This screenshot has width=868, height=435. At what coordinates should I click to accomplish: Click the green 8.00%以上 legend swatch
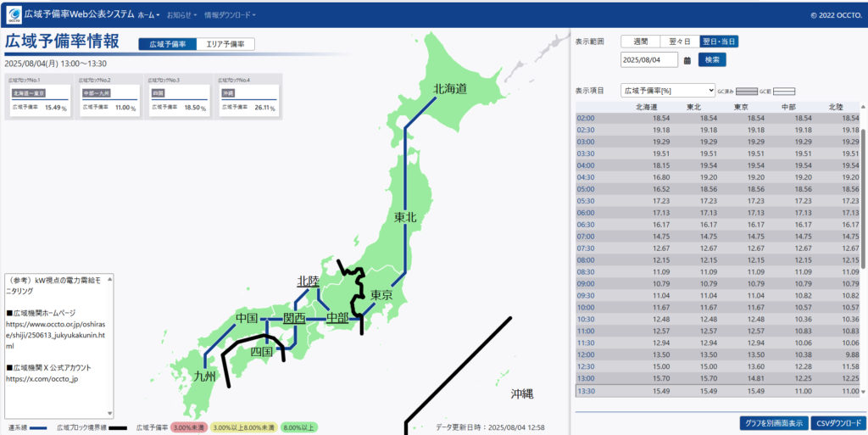299,428
